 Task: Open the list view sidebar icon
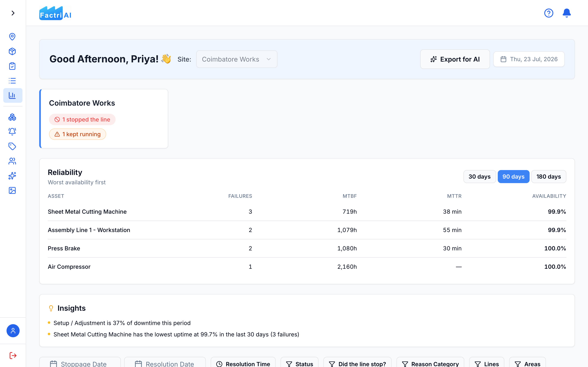pyautogui.click(x=12, y=81)
